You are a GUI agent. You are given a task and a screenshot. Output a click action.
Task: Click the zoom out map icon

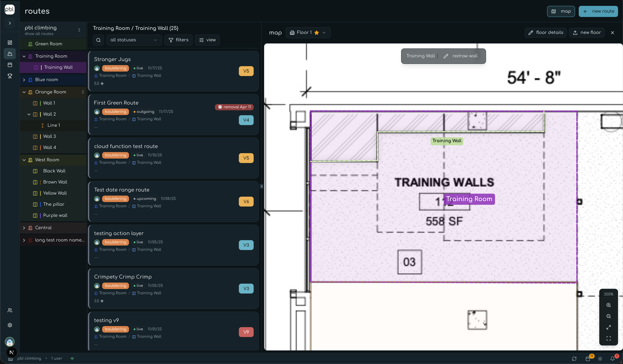pos(608,316)
